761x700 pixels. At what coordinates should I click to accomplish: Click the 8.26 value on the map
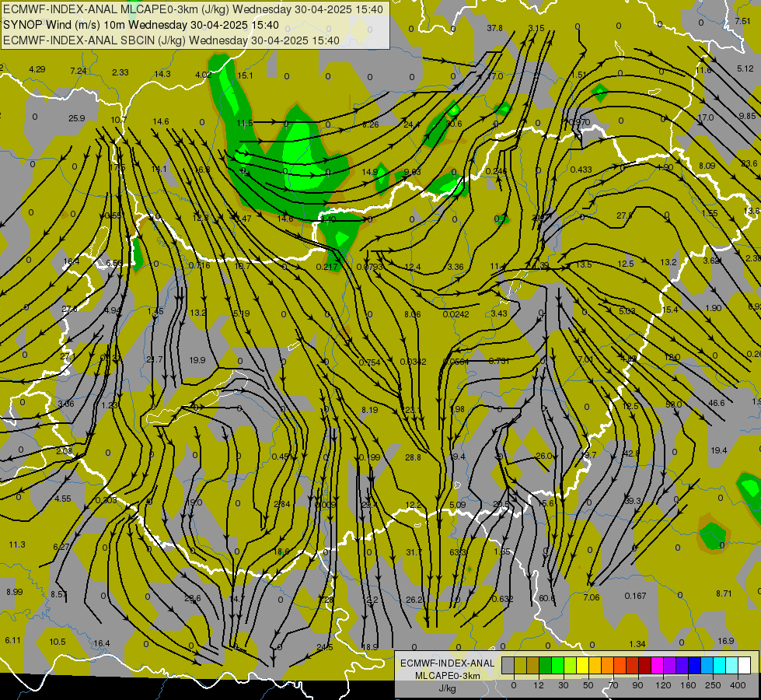click(x=370, y=124)
